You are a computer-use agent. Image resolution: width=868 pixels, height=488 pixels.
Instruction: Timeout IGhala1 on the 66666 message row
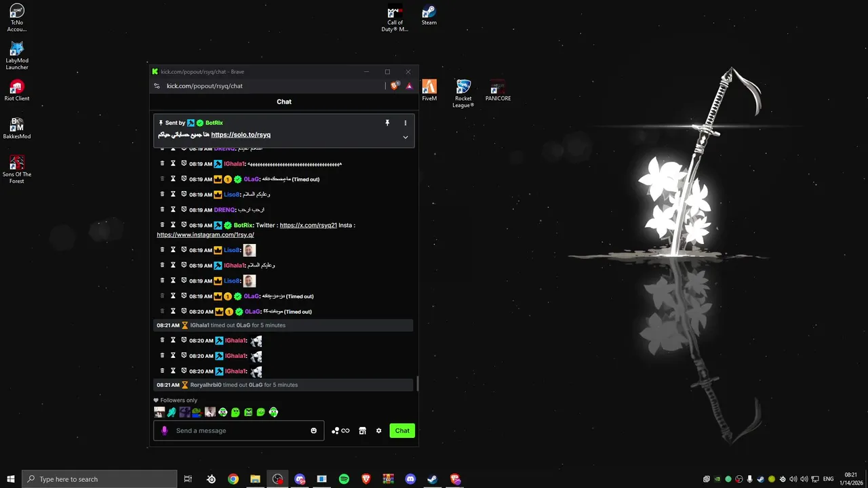(x=173, y=163)
